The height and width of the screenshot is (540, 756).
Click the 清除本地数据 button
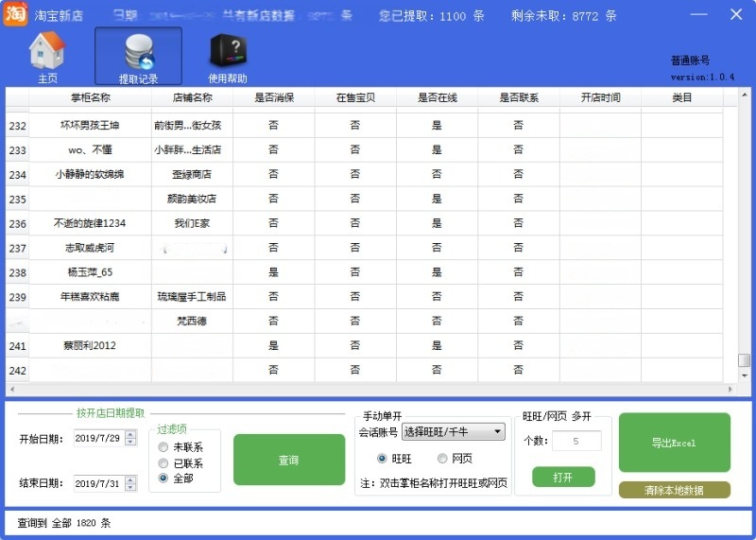coord(674,490)
